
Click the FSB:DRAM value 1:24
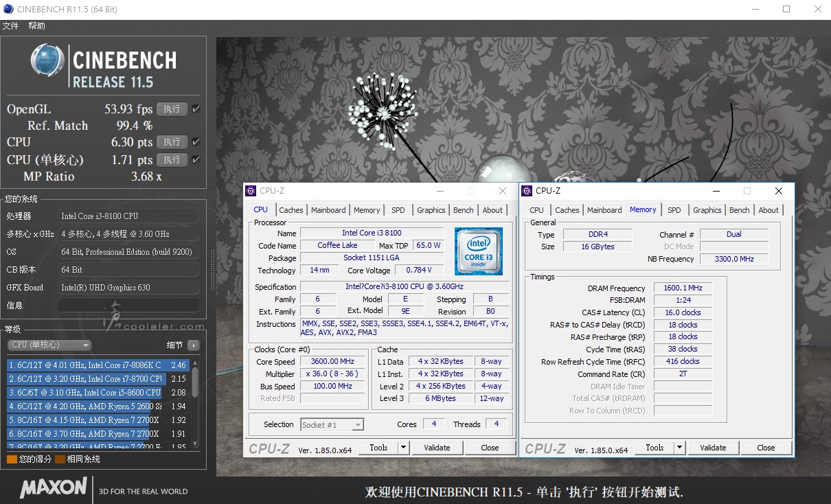(x=683, y=300)
